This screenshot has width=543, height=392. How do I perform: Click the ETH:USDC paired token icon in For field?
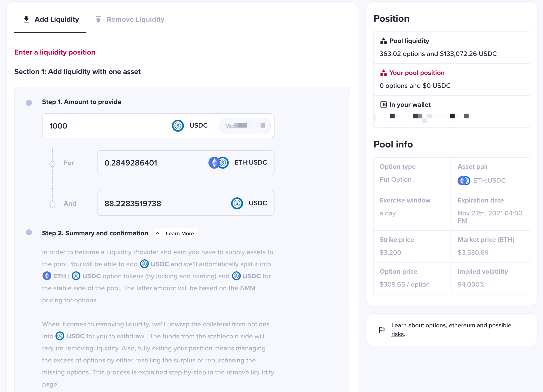tap(218, 162)
